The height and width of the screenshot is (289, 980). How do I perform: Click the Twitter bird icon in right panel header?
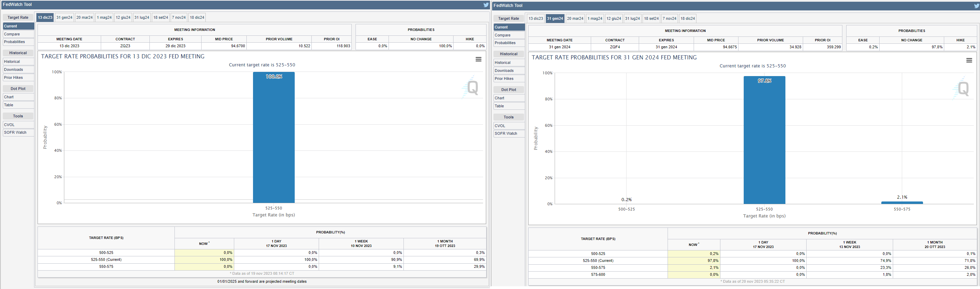pos(976,6)
